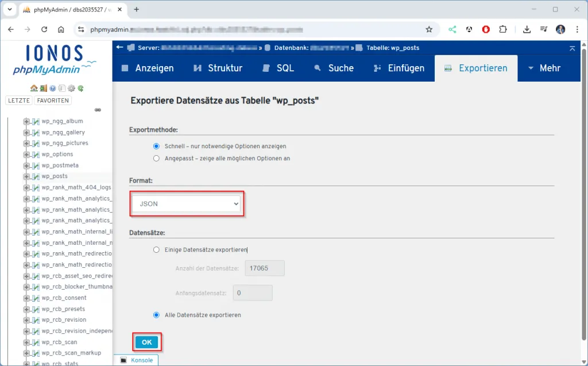This screenshot has width=588, height=366.
Task: Open Chrome's downloads icon in the toolbar
Action: pyautogui.click(x=527, y=28)
